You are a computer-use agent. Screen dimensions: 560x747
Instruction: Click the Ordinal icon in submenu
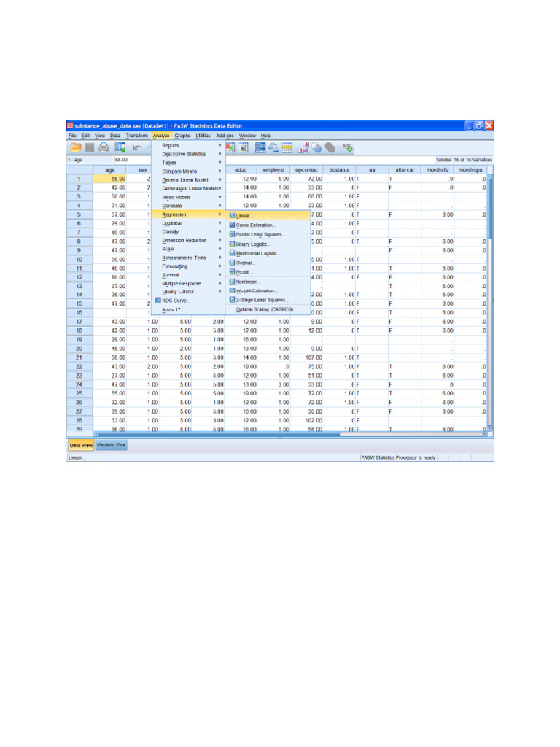[x=232, y=263]
